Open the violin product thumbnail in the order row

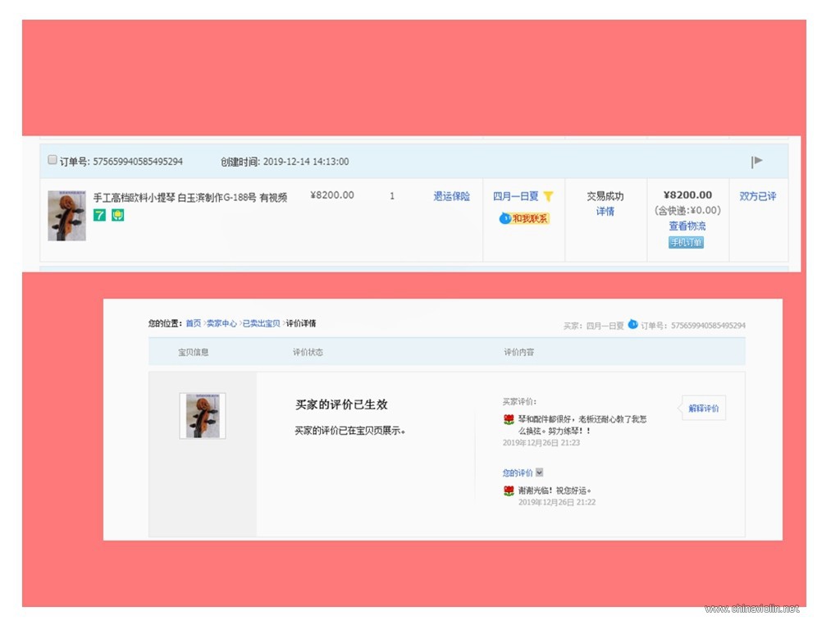point(67,216)
